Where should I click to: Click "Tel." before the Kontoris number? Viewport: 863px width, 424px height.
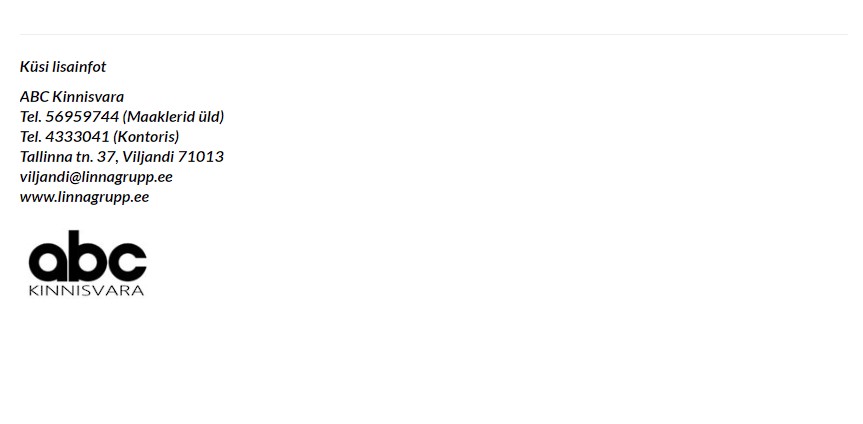[x=31, y=137]
